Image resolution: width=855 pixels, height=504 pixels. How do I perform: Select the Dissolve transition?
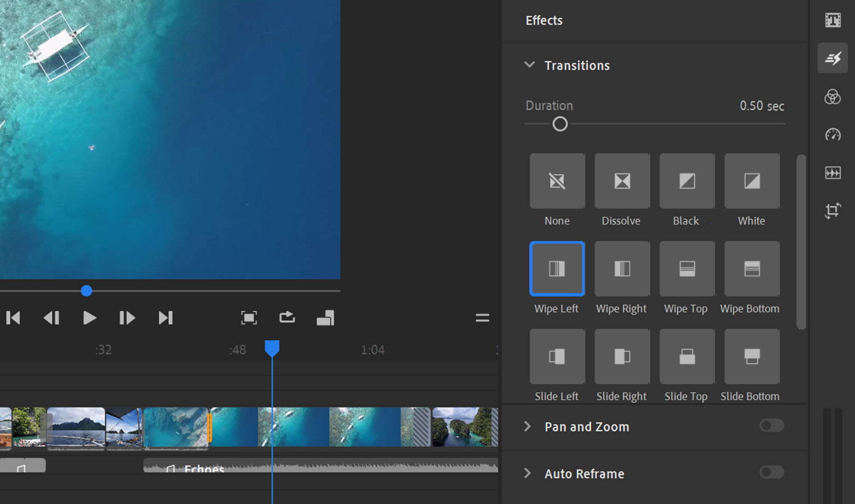(x=622, y=181)
